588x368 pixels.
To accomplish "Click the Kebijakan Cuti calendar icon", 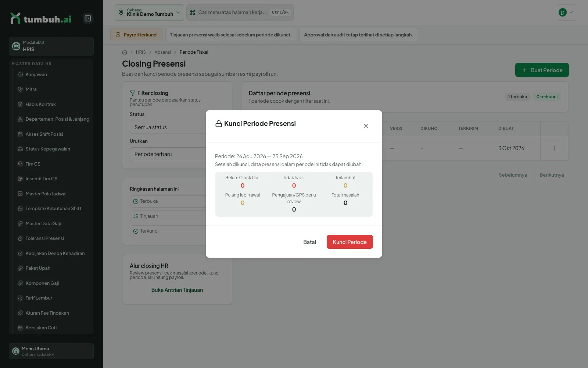I will [x=20, y=328].
